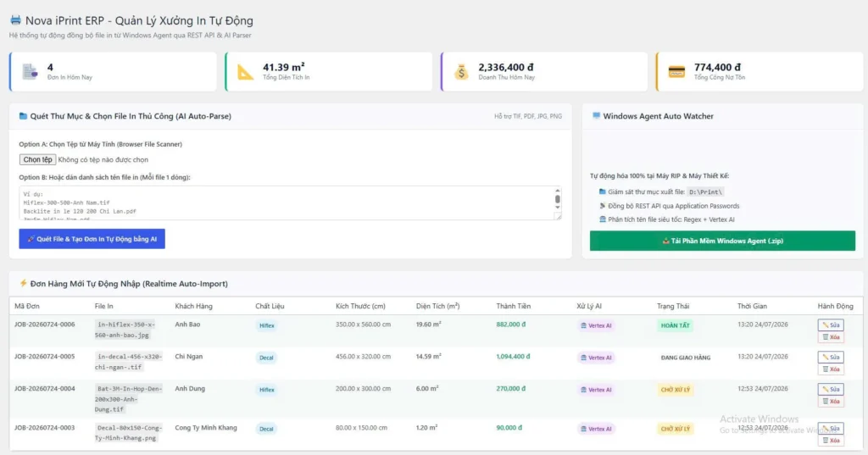Viewport: 868px width, 455px height.
Task: Click the 774,400 đ debt value
Action: coord(717,67)
